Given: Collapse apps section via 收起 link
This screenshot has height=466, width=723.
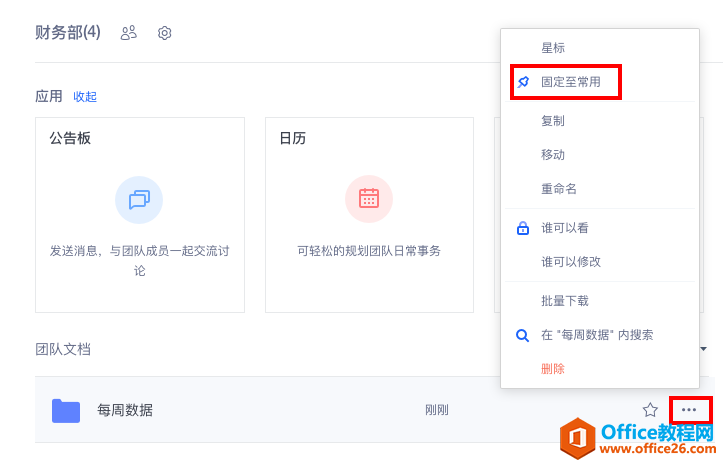Looking at the screenshot, I should point(85,97).
